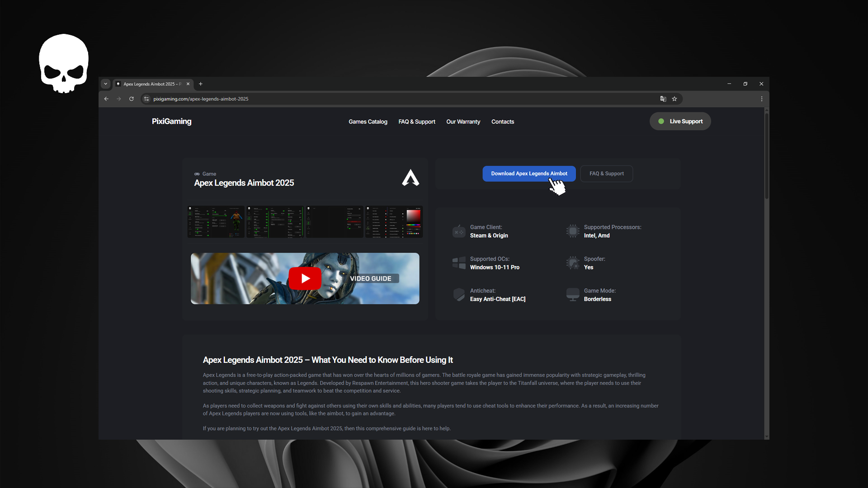Image resolution: width=868 pixels, height=488 pixels.
Task: Click the page vertical scrollbar
Action: (766, 156)
